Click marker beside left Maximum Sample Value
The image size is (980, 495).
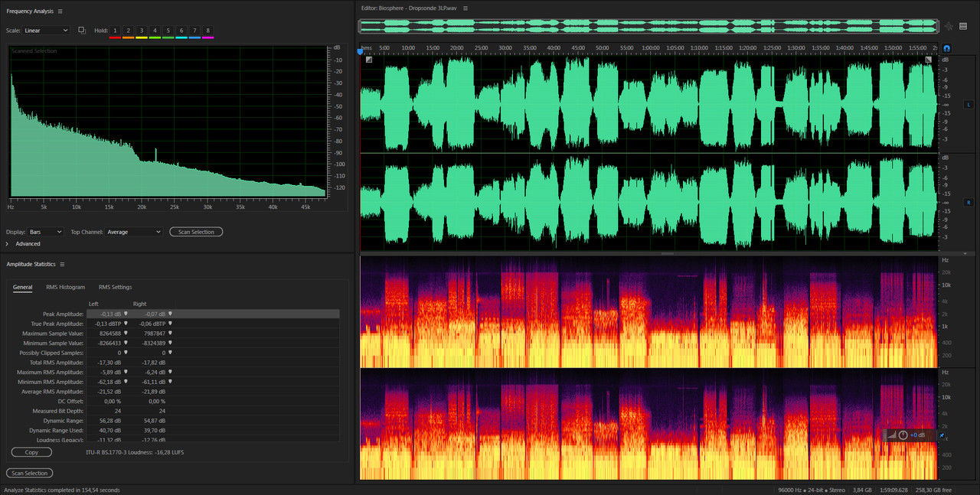[126, 334]
